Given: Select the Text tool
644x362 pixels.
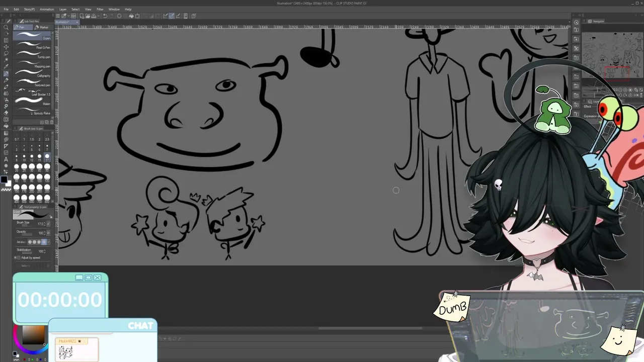Looking at the screenshot, I should (x=6, y=159).
